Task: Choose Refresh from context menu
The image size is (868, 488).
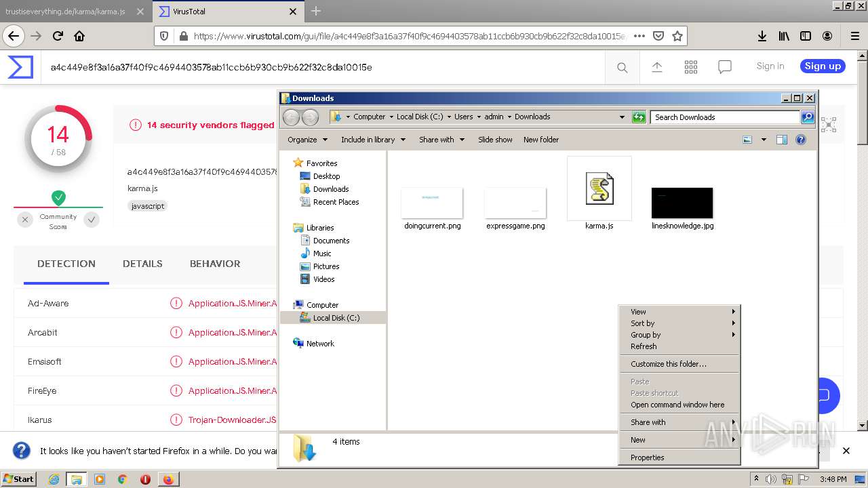Action: coord(679,346)
